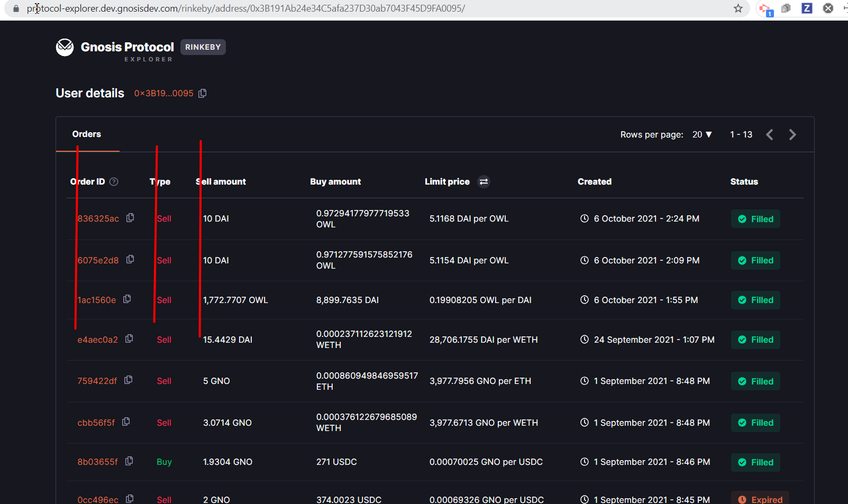Click the Status column header
Screen dimensions: 848x504
[x=744, y=181]
